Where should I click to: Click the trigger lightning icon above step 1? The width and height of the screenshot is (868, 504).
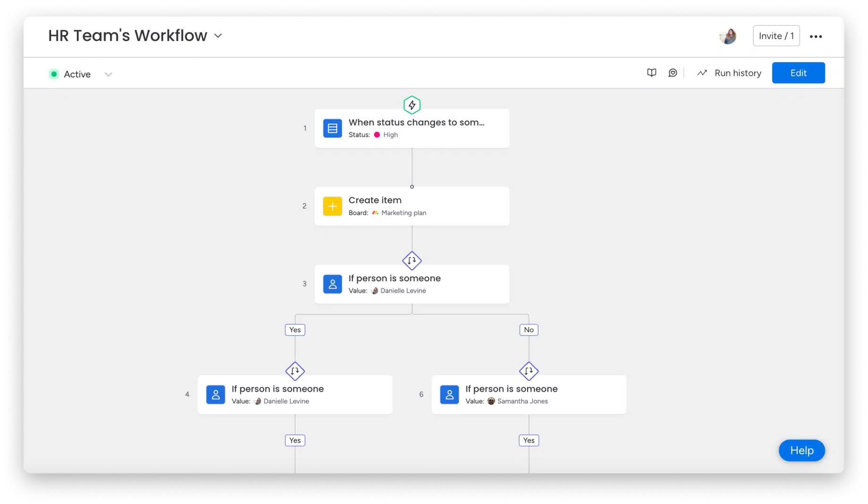click(x=412, y=105)
